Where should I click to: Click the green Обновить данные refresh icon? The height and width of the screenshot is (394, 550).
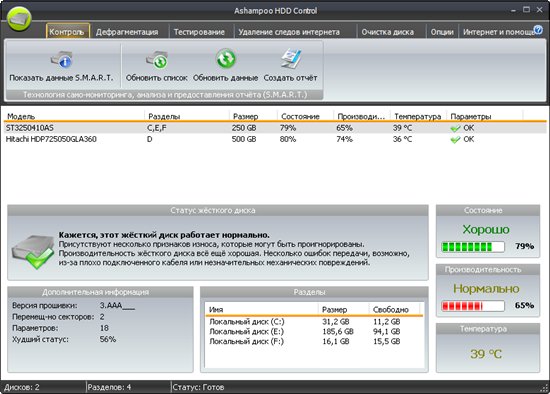[x=226, y=59]
